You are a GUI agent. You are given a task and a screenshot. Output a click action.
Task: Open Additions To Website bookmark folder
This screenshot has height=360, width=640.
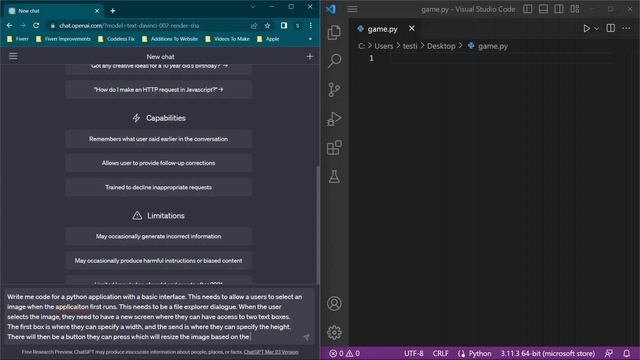(x=170, y=39)
